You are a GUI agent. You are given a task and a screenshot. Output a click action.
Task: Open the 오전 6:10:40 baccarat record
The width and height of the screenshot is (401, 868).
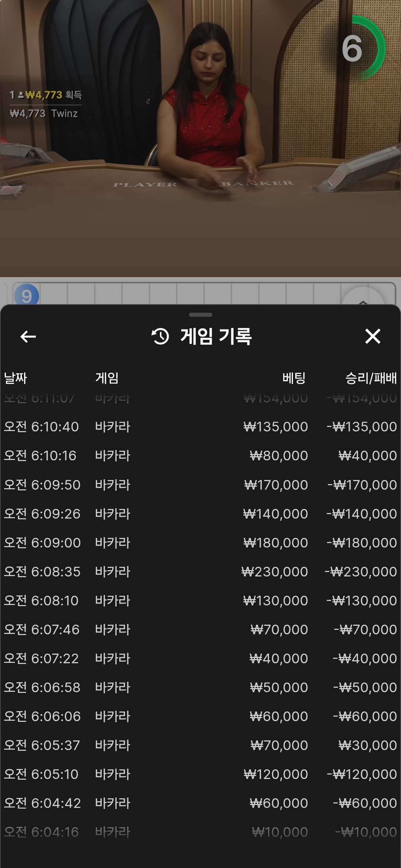[x=200, y=427]
